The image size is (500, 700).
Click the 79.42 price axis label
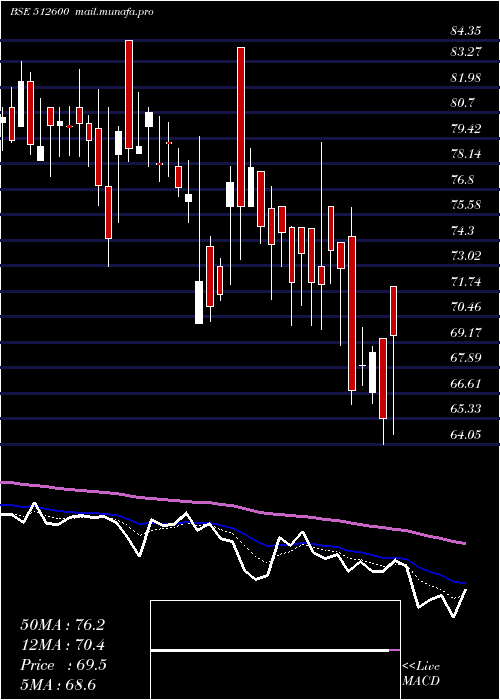pyautogui.click(x=466, y=129)
